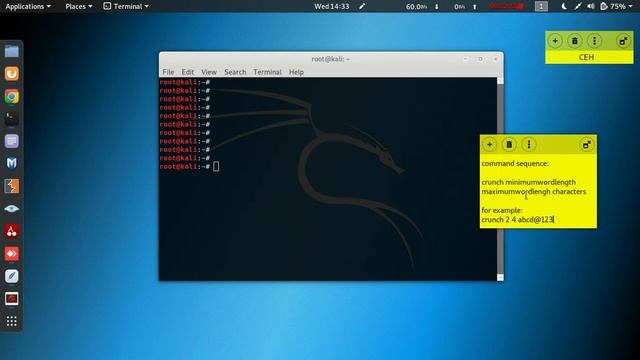Minimize the root@kali terminal window
Viewport: 640px width, 360px height.
point(465,59)
